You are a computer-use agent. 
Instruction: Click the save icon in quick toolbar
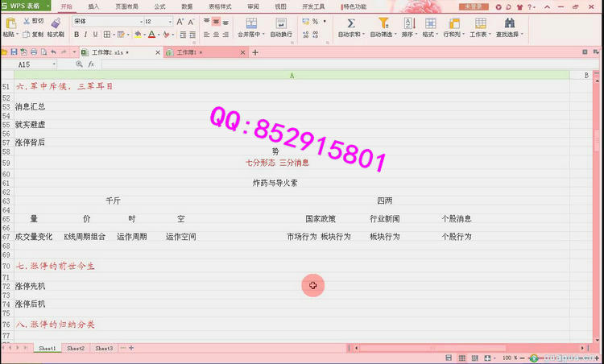pyautogui.click(x=14, y=52)
